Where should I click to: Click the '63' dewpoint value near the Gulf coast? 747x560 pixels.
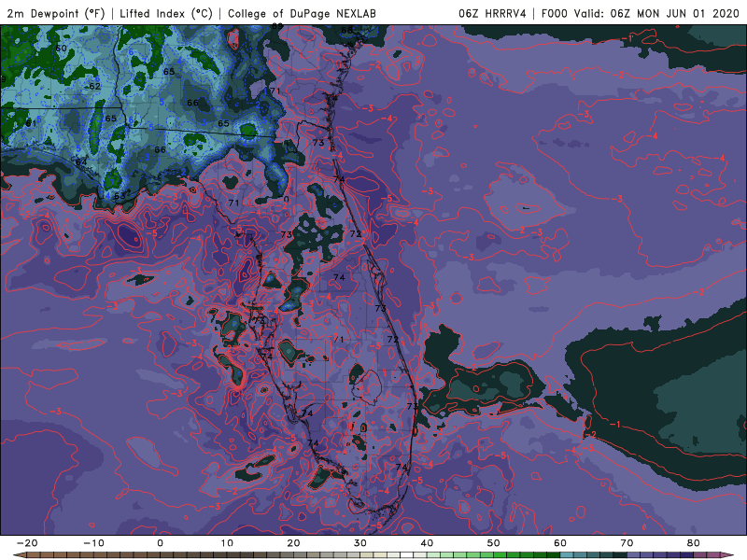[120, 196]
